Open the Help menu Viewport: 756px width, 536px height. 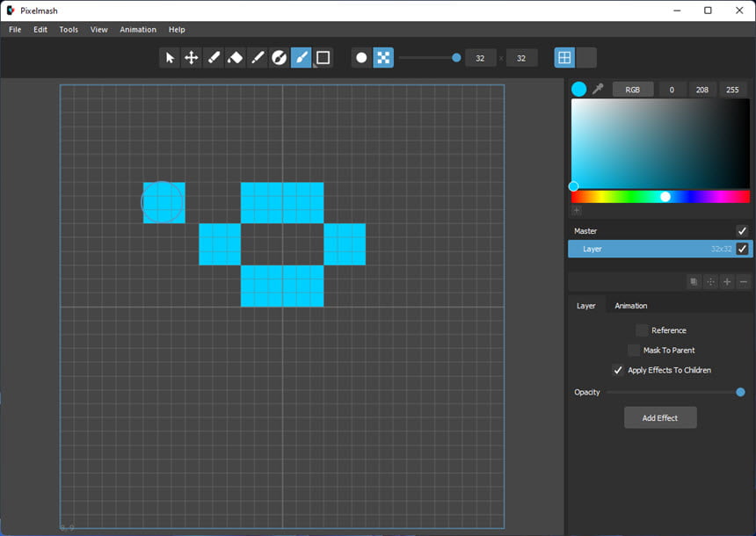click(177, 29)
